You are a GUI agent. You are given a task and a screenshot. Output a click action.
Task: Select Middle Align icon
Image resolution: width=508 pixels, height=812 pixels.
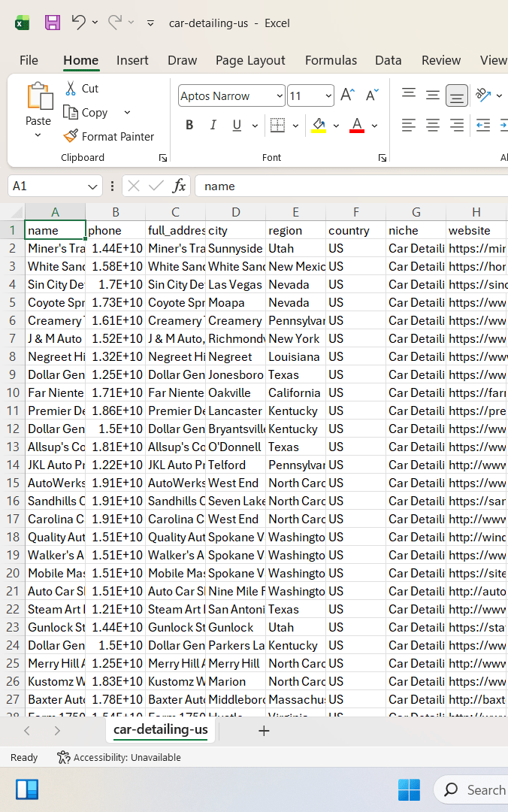pos(432,95)
